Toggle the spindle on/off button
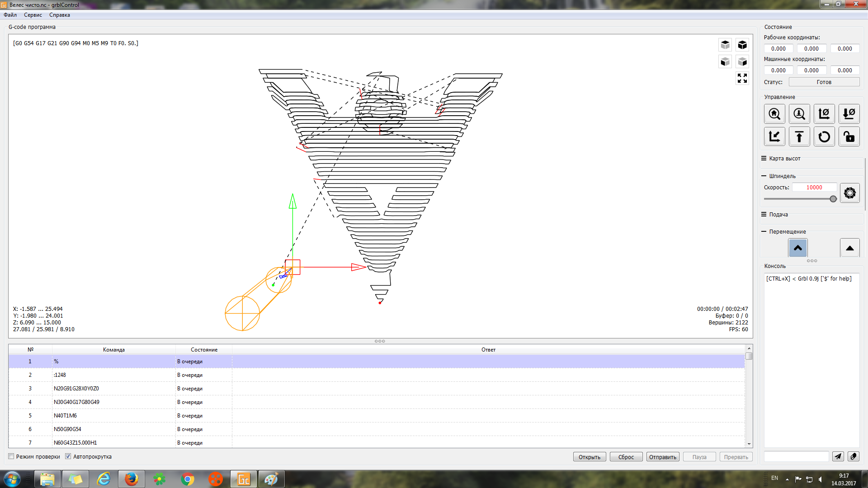 click(849, 193)
